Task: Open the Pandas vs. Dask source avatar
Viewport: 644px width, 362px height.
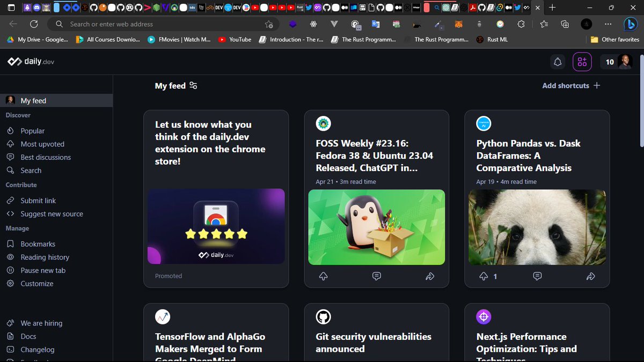Action: 484,124
